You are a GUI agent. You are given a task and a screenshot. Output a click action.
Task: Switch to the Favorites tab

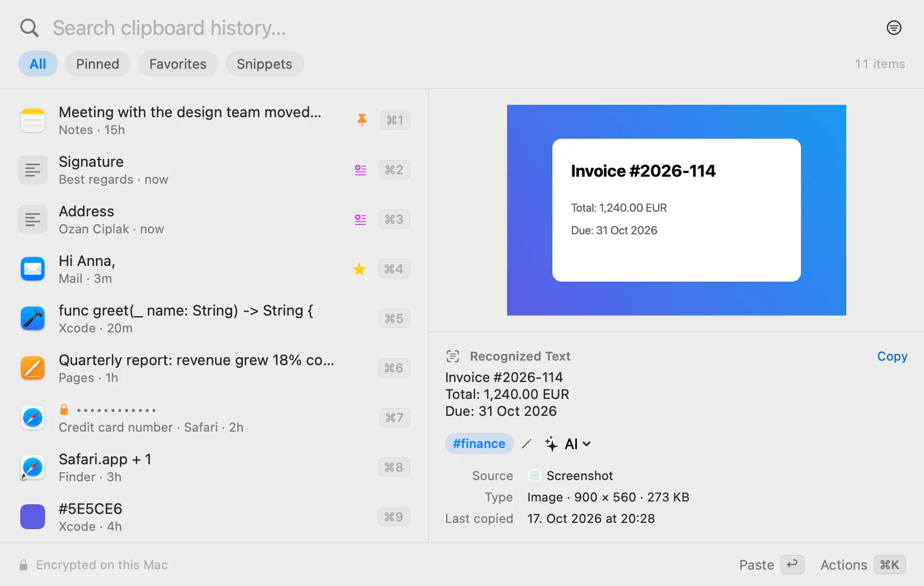178,64
